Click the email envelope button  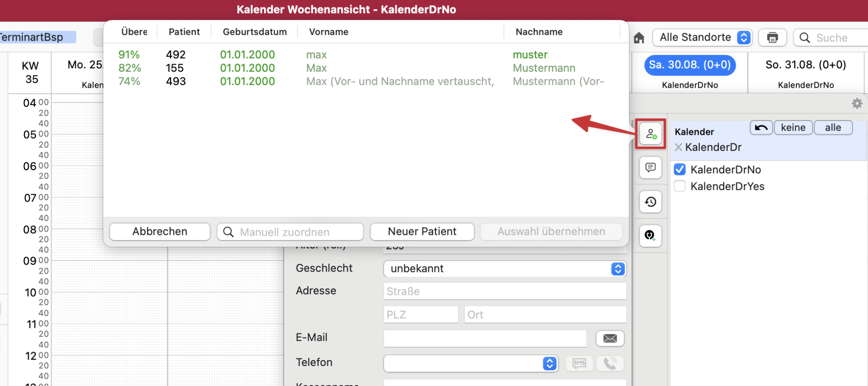click(610, 338)
